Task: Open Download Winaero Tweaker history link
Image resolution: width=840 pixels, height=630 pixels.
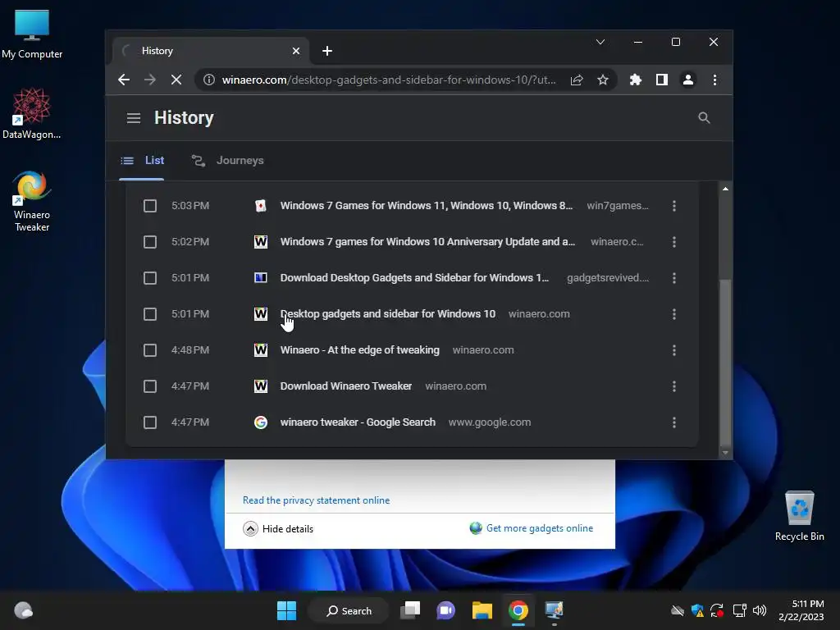Action: pos(346,386)
